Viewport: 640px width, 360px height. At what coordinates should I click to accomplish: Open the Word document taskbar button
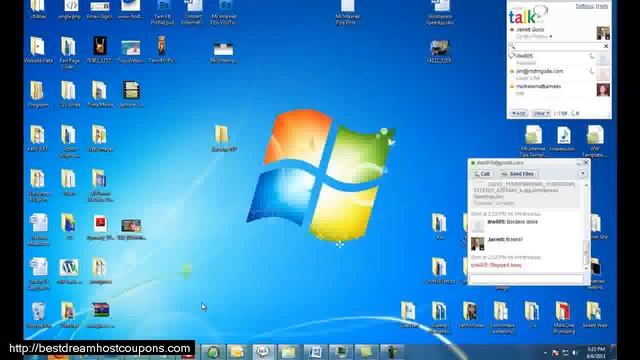tap(315, 352)
